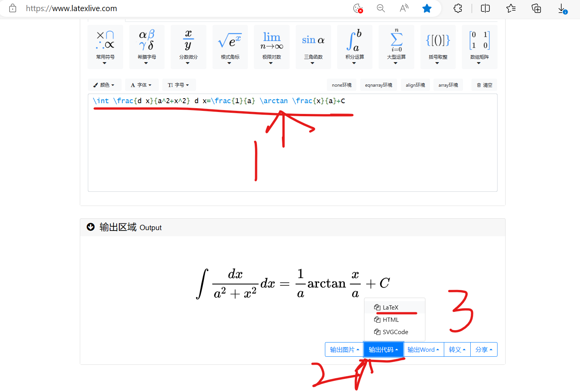Viewport: 580px width, 392px height.
Task: Select the 希腊字母 Greek letters panel
Action: point(147,47)
